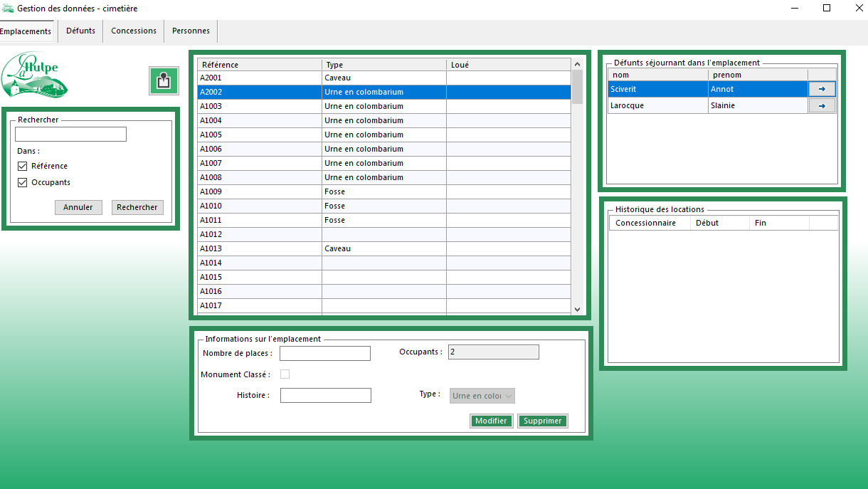The height and width of the screenshot is (489, 868).
Task: Click the app icon in title bar
Action: [x=8, y=9]
